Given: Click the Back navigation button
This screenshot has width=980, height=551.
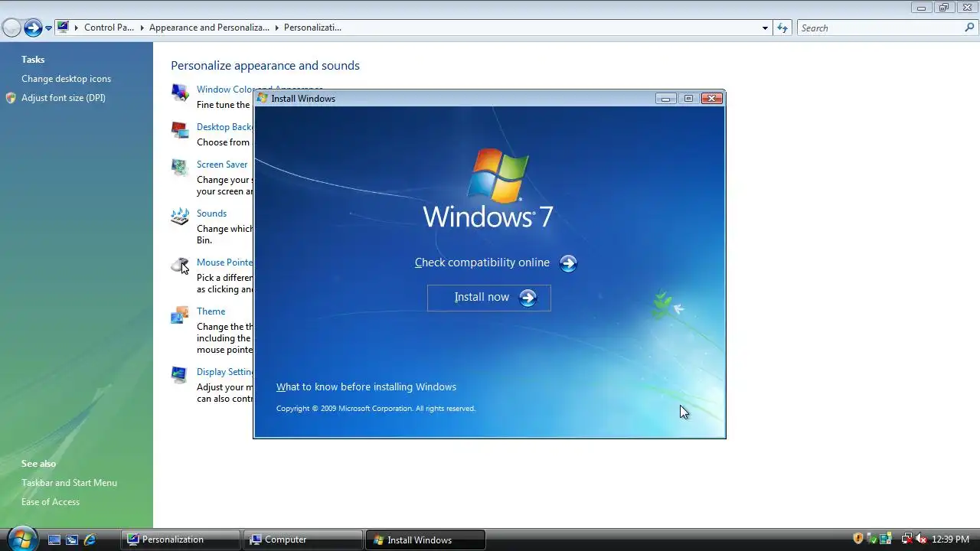Looking at the screenshot, I should click(11, 28).
